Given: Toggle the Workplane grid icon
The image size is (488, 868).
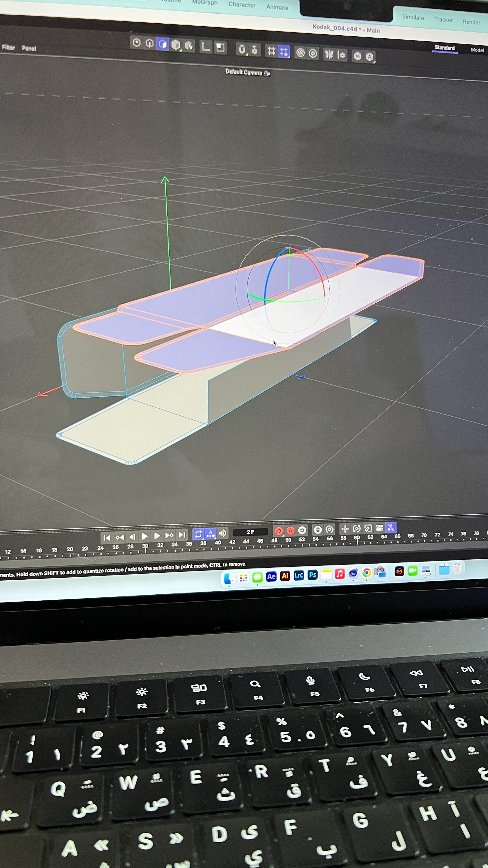Looking at the screenshot, I should pyautogui.click(x=271, y=51).
